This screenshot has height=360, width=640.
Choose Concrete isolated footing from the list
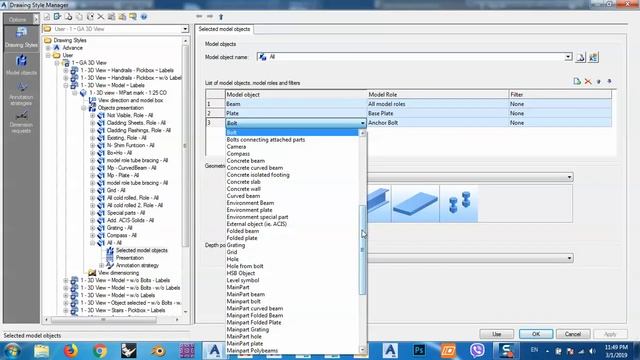point(258,175)
